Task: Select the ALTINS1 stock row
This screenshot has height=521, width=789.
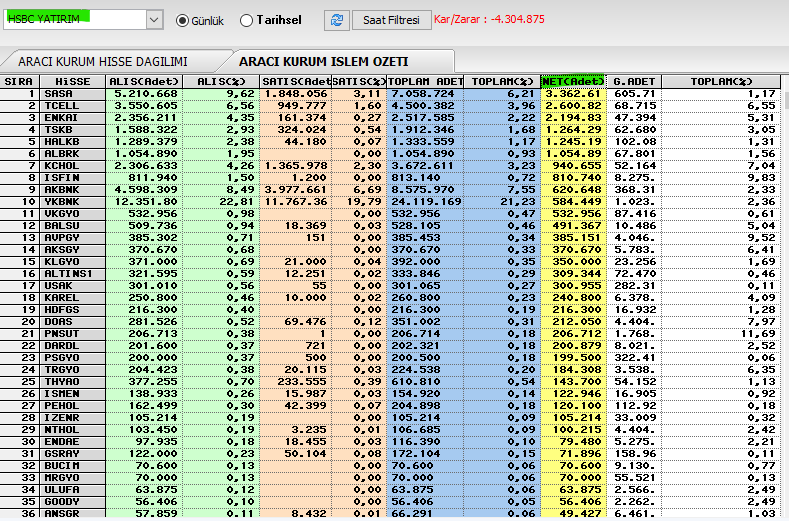Action: [x=390, y=274]
